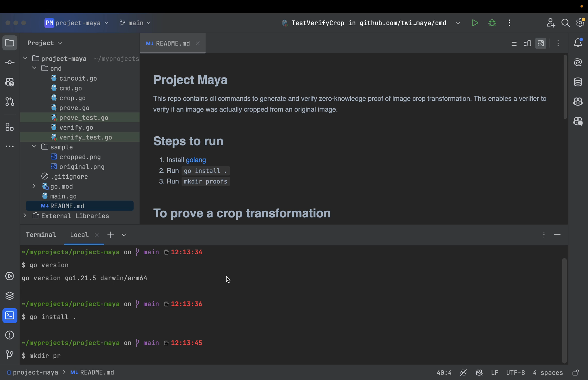Open IDE settings gear
588x380 pixels.
pos(580,23)
